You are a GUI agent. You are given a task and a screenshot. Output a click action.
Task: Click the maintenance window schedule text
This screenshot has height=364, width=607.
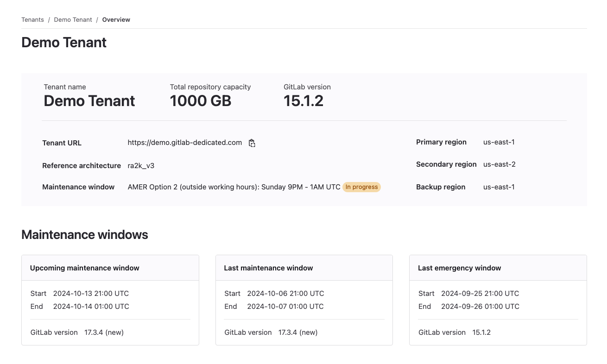pos(232,187)
